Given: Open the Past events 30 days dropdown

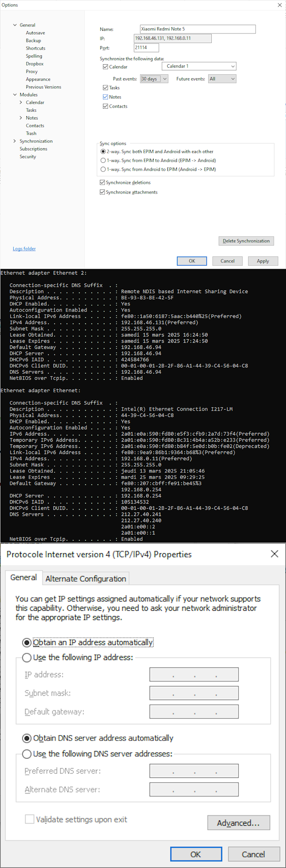Looking at the screenshot, I should tap(154, 79).
